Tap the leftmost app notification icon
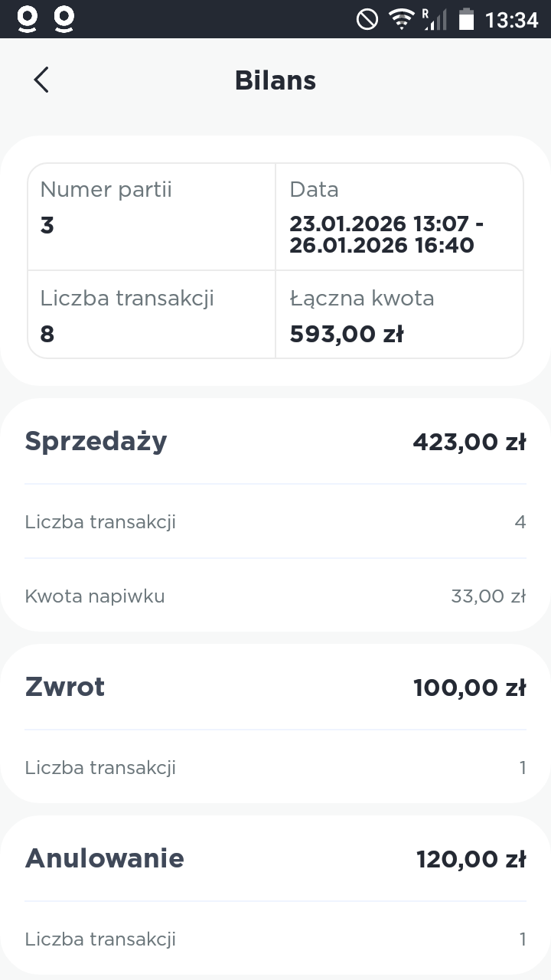551x980 pixels. coord(28,19)
